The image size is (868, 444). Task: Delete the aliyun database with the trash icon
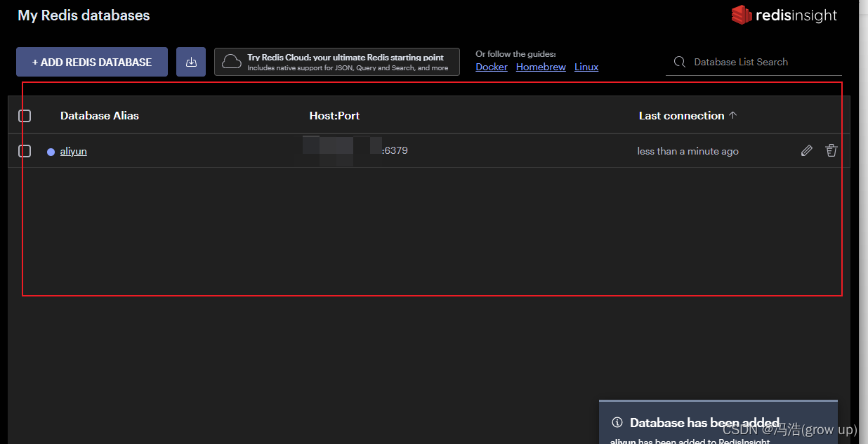coord(831,150)
